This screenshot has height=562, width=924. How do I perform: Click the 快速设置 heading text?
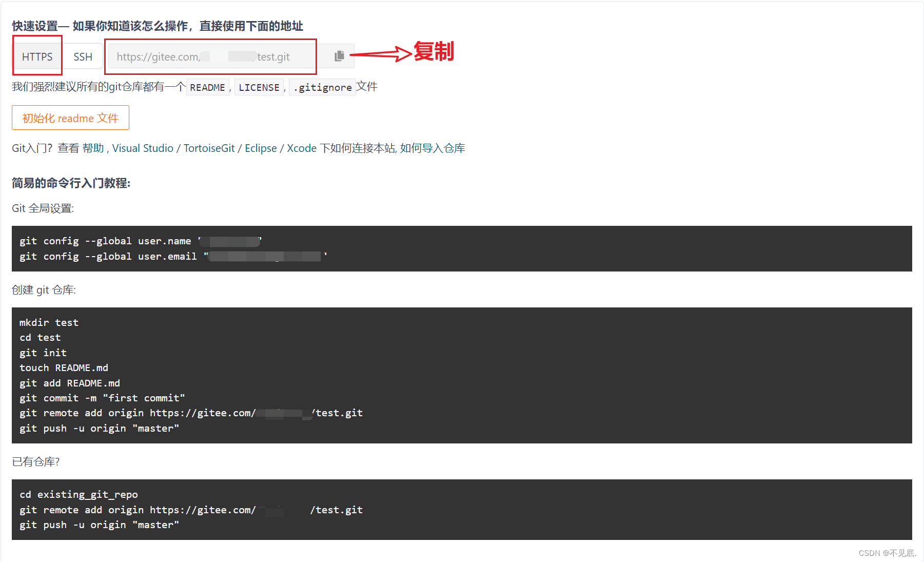pos(158,26)
